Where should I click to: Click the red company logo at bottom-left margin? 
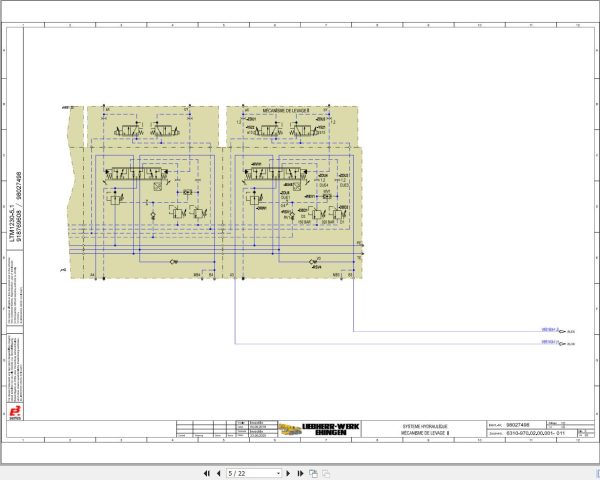click(x=15, y=413)
